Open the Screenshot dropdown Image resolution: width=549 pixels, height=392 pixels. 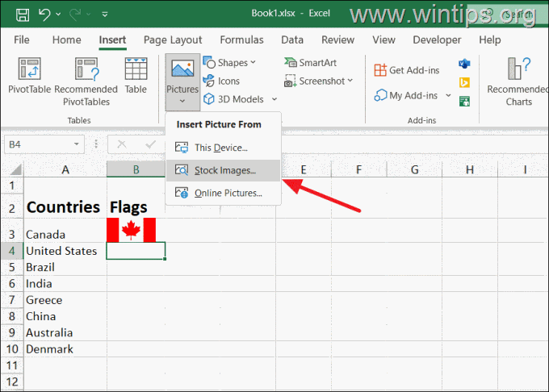[318, 81]
